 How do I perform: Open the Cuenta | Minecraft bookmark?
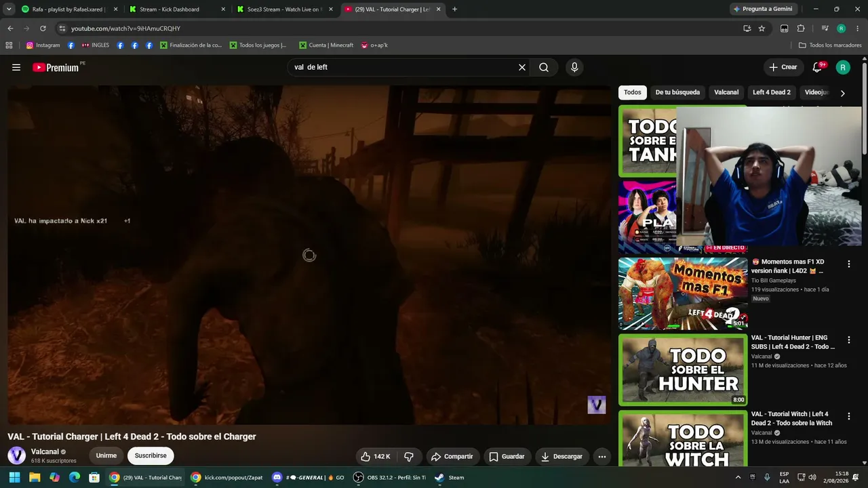(325, 45)
